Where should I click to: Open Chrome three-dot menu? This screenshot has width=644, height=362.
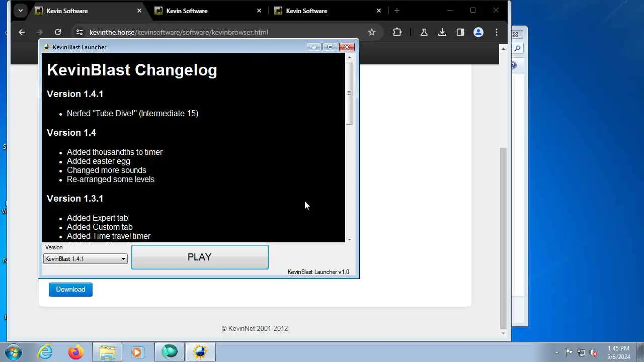[497, 32]
